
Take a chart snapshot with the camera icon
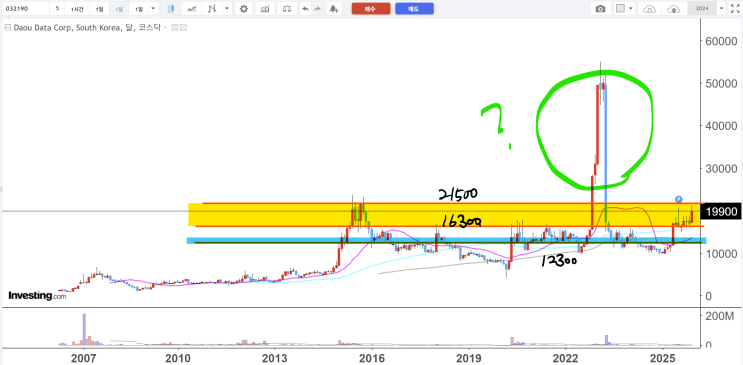[x=600, y=9]
